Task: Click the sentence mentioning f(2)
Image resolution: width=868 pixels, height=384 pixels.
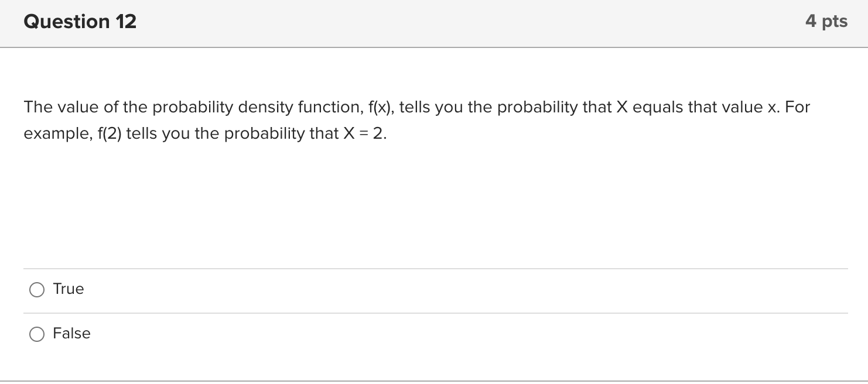Action: [204, 133]
